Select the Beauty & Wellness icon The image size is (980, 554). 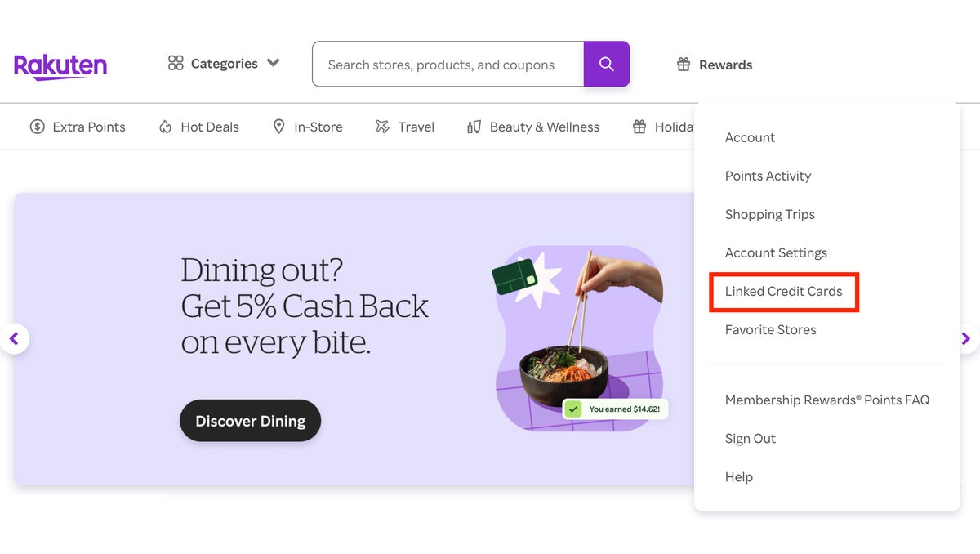pos(474,127)
